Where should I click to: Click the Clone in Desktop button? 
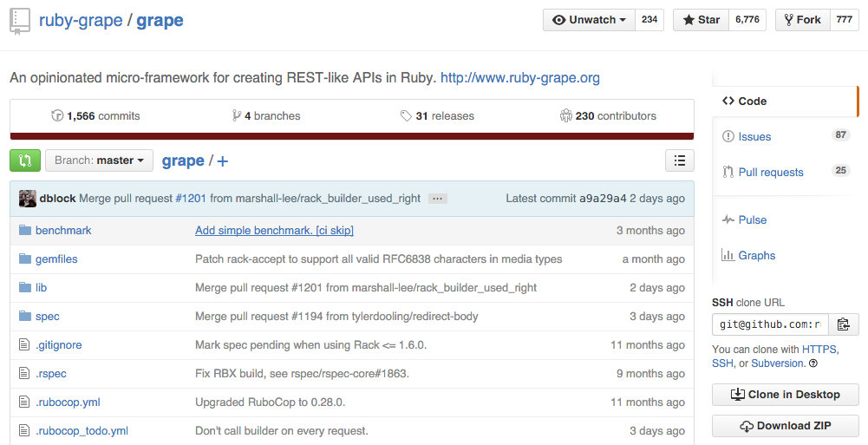pyautogui.click(x=786, y=395)
